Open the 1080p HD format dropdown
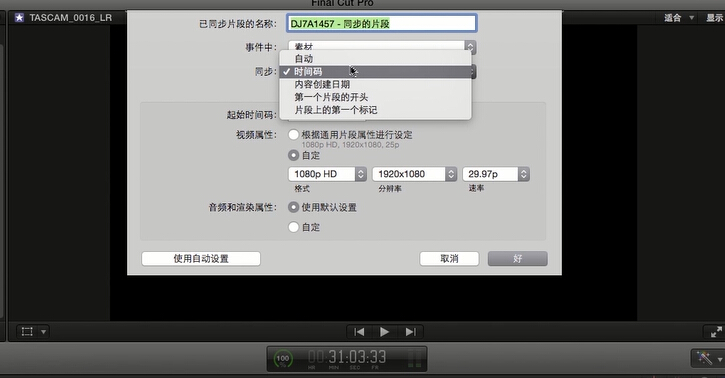This screenshot has width=725, height=378. [327, 174]
